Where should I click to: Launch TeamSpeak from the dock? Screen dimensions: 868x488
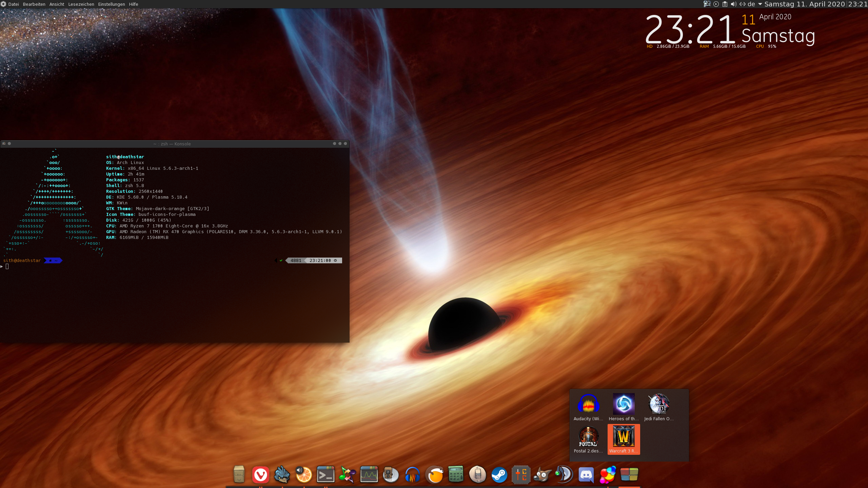pyautogui.click(x=564, y=474)
